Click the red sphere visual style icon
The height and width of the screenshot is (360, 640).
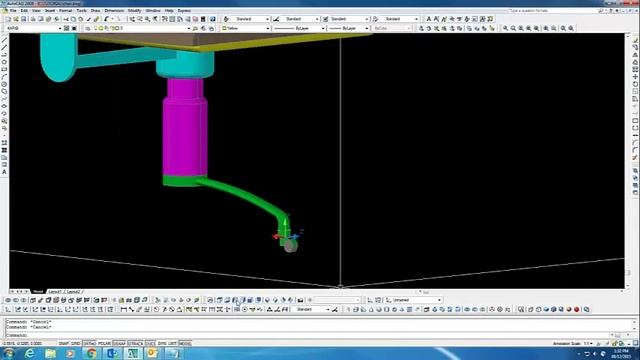pos(577,309)
